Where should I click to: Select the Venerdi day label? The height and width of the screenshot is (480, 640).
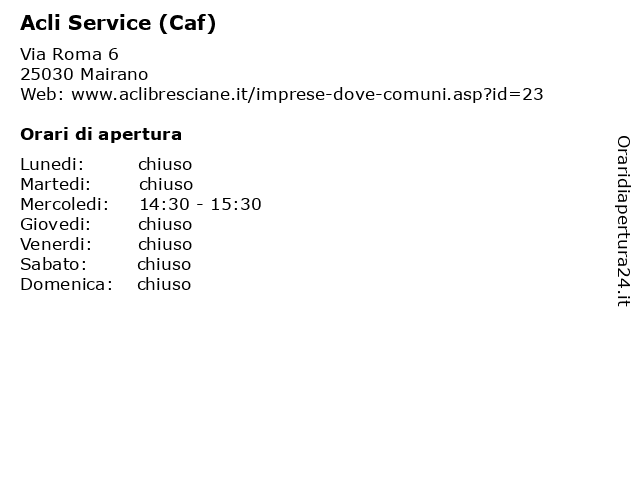pos(56,244)
